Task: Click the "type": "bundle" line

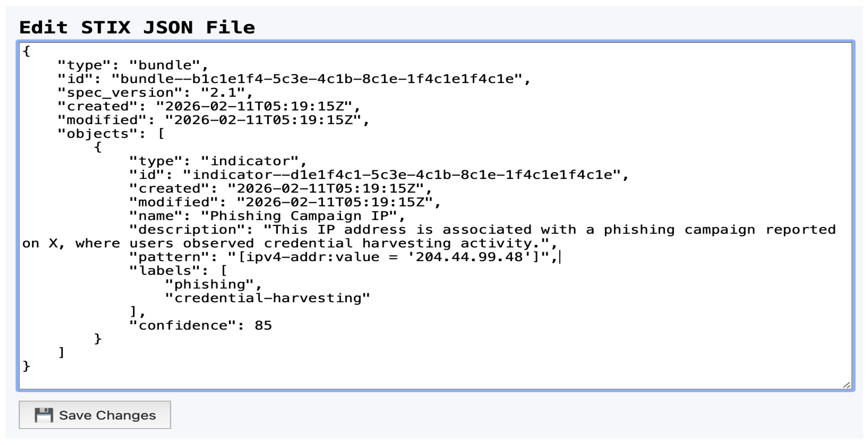Action: pos(133,65)
